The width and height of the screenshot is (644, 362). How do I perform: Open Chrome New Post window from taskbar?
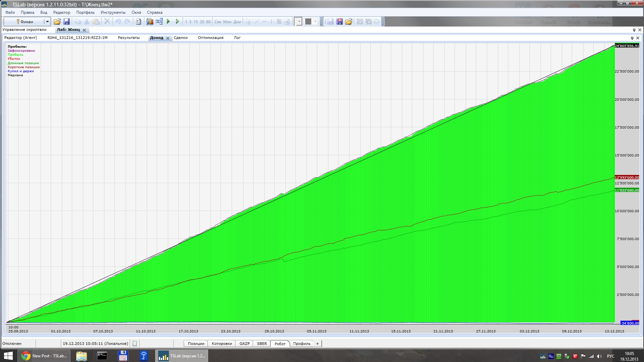point(45,356)
